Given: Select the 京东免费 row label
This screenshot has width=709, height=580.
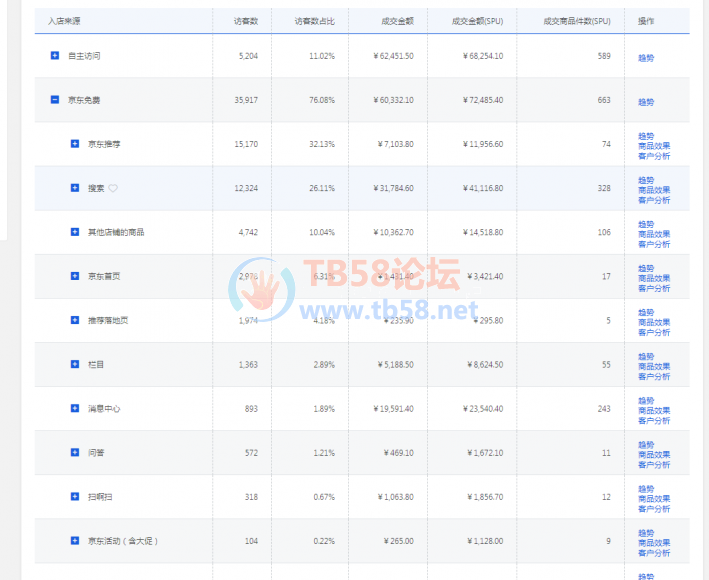Looking at the screenshot, I should [x=84, y=100].
